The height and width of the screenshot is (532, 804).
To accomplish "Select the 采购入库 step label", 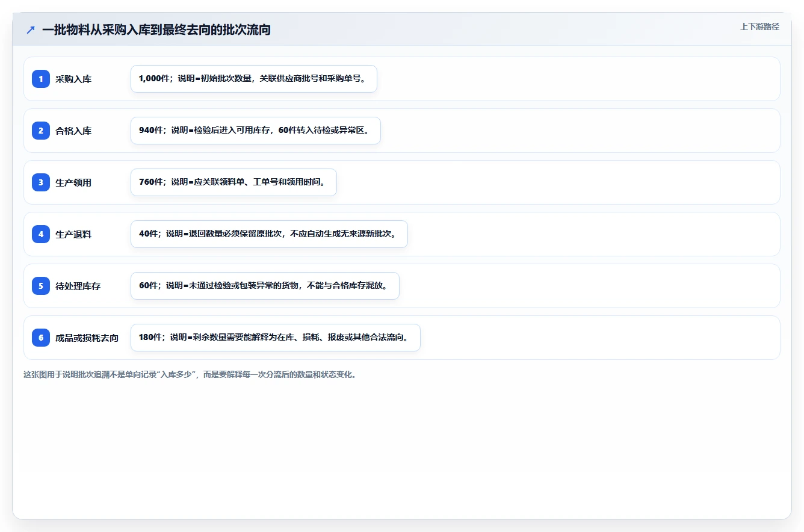I will pyautogui.click(x=73, y=79).
